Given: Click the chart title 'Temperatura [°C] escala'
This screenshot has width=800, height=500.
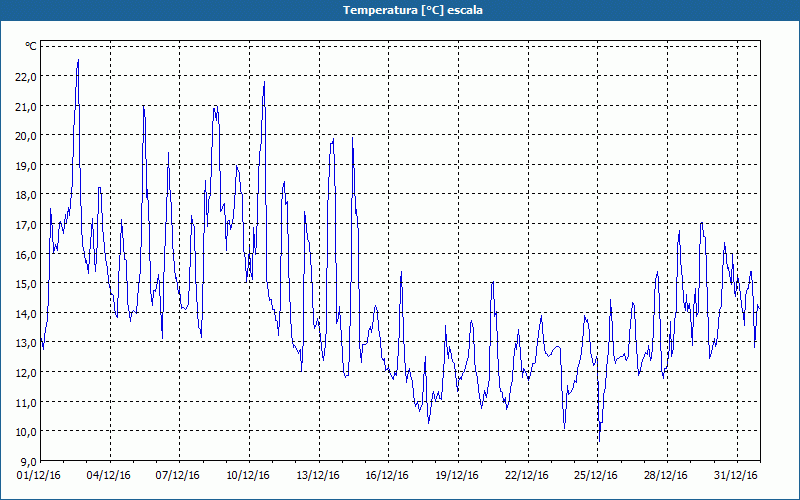Looking at the screenshot, I should (x=413, y=10).
